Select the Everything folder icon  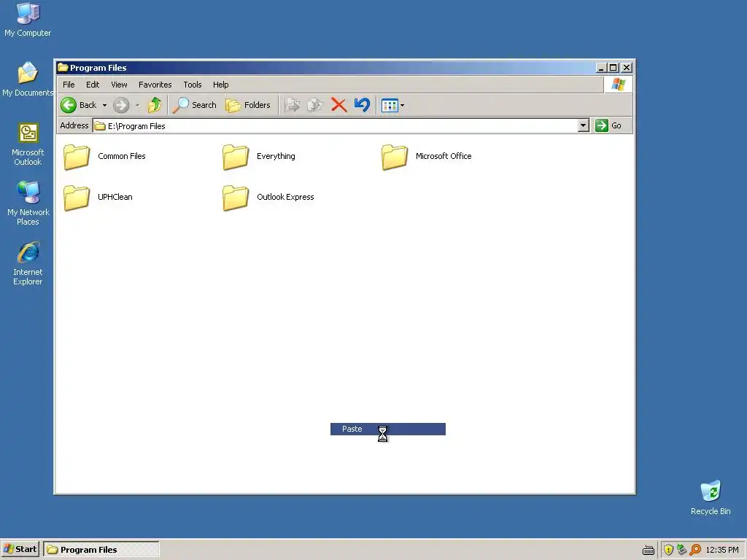[x=236, y=157]
